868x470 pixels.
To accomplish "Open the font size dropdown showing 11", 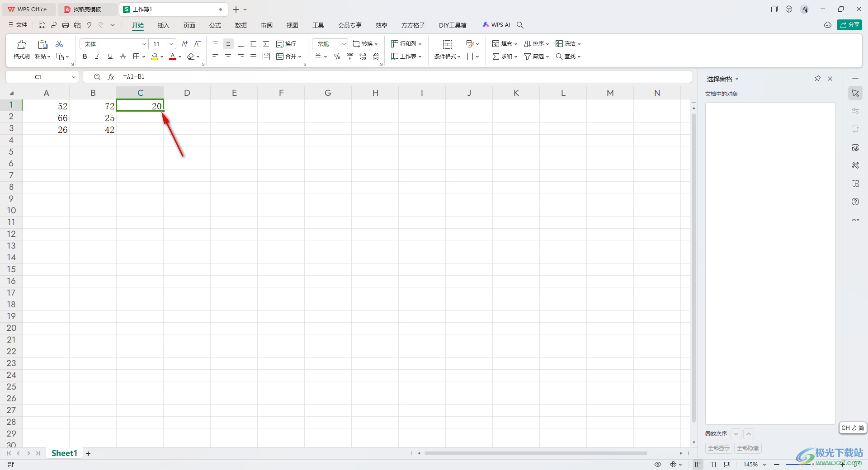I will tap(171, 44).
